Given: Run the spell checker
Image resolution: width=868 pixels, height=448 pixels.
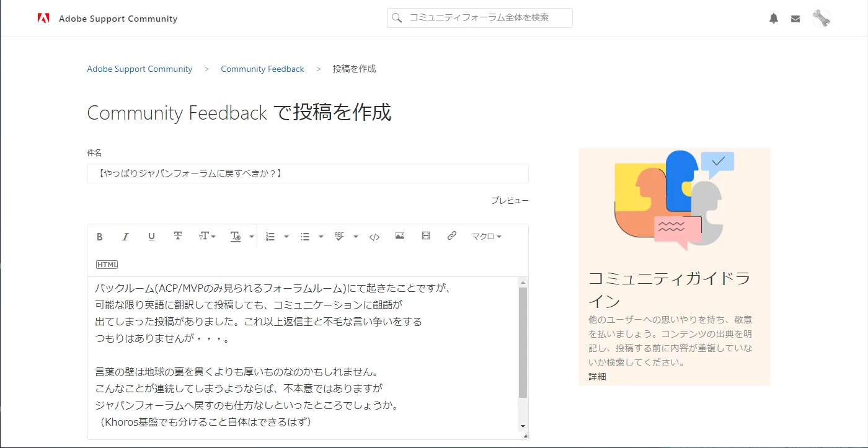Looking at the screenshot, I should (x=339, y=237).
